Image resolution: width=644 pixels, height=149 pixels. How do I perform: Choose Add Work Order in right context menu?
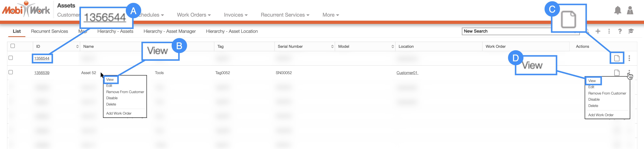tap(601, 115)
